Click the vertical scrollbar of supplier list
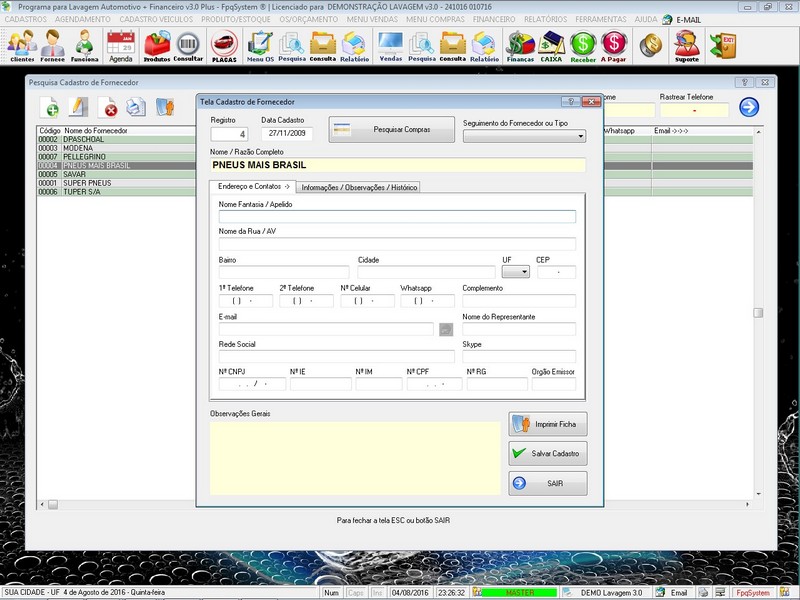The width and height of the screenshot is (800, 600). point(758,313)
